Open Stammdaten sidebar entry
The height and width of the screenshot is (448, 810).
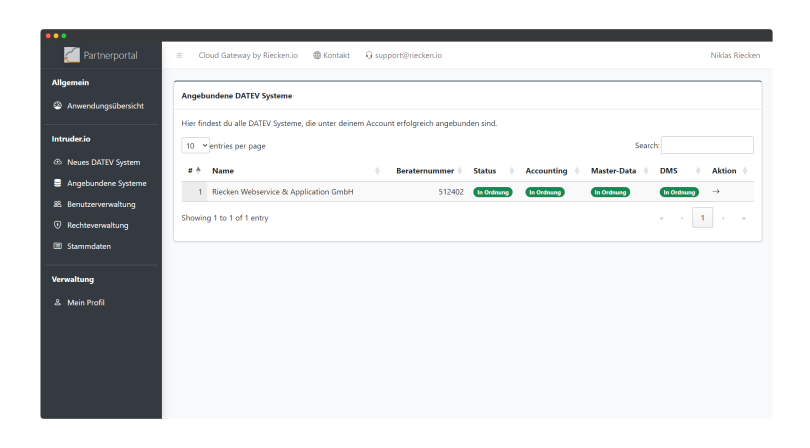[88, 246]
